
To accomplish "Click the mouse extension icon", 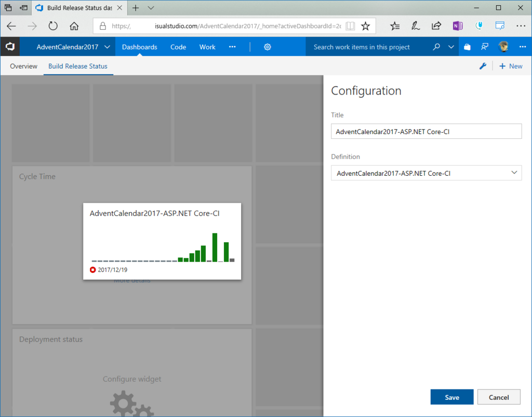I will coord(479,26).
